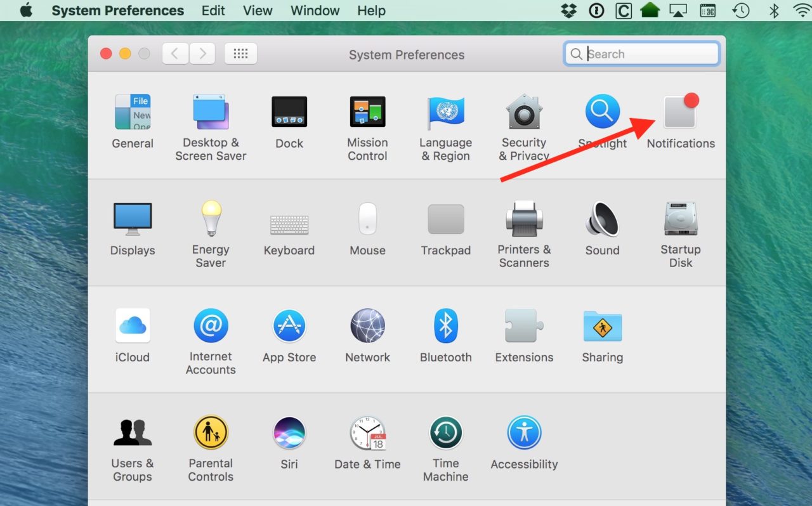The height and width of the screenshot is (506, 812).
Task: Open Desktop & Screen Saver preferences
Action: [211, 127]
